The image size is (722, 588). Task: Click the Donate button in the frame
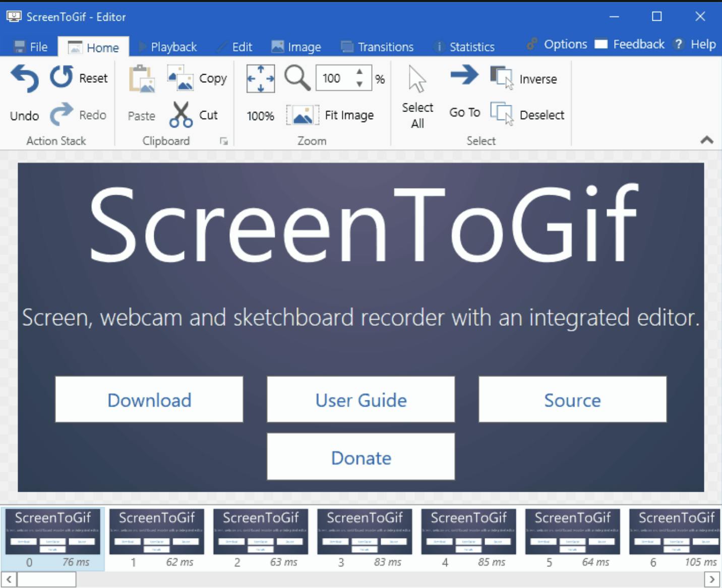361,457
